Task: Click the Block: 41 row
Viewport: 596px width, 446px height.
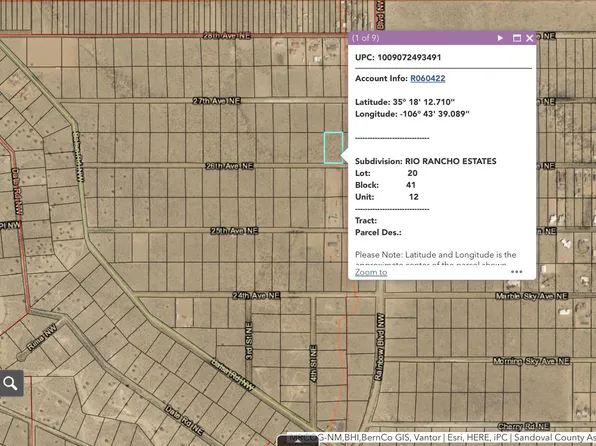Action: [x=385, y=185]
